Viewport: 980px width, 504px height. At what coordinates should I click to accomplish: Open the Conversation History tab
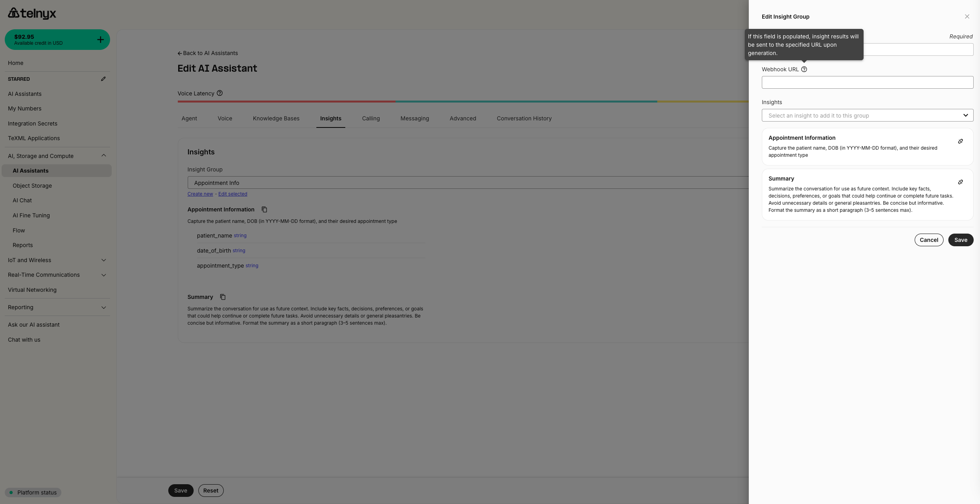[x=524, y=118]
